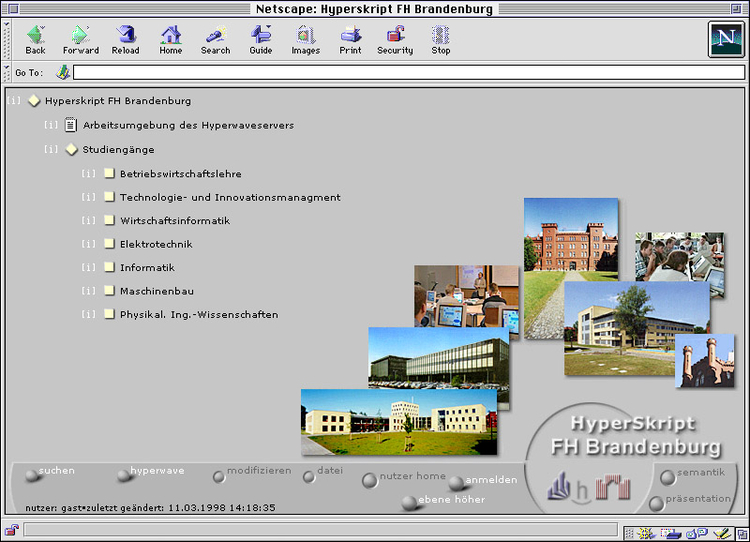Click the modifizieren round button
Image resolution: width=750 pixels, height=542 pixels.
pos(219,476)
